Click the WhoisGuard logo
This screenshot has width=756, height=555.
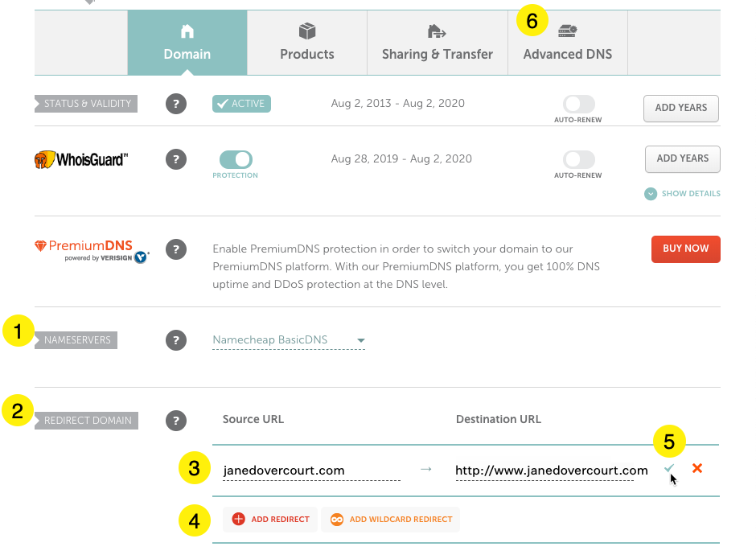coord(81,159)
